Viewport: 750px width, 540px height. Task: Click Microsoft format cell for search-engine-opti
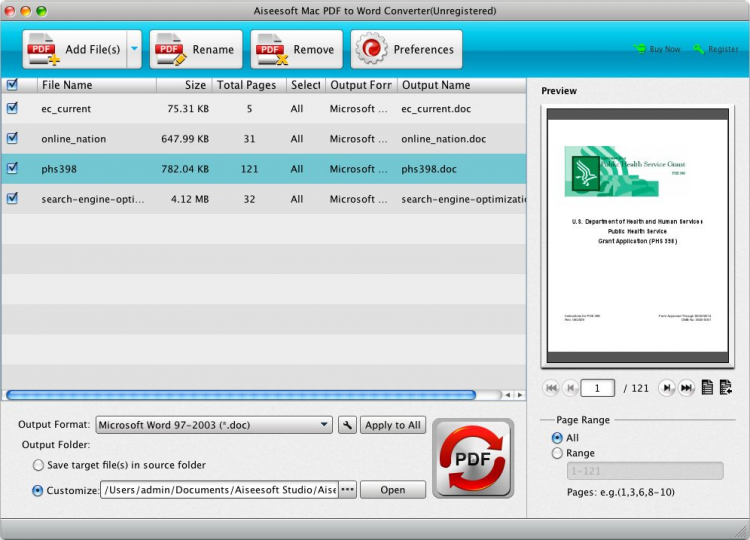tap(358, 199)
